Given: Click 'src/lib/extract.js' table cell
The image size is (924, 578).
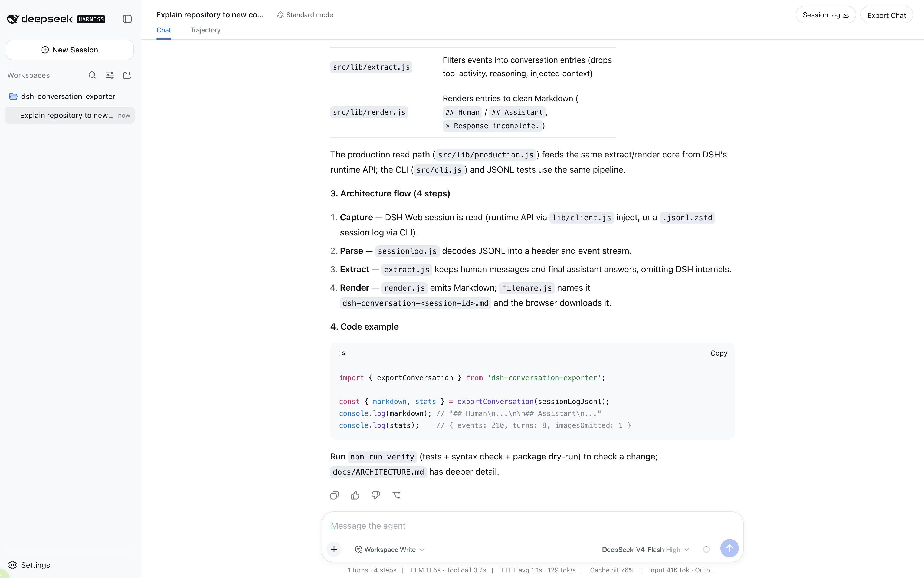Looking at the screenshot, I should tap(371, 67).
